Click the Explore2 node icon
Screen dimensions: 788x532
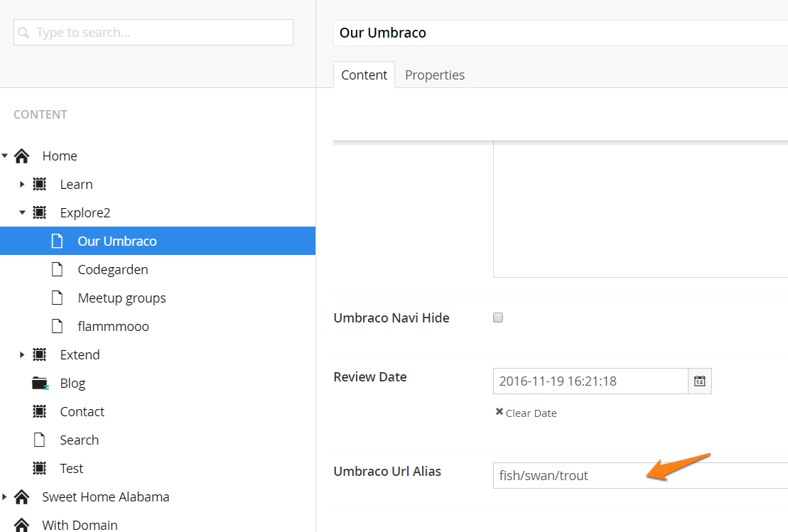39,212
